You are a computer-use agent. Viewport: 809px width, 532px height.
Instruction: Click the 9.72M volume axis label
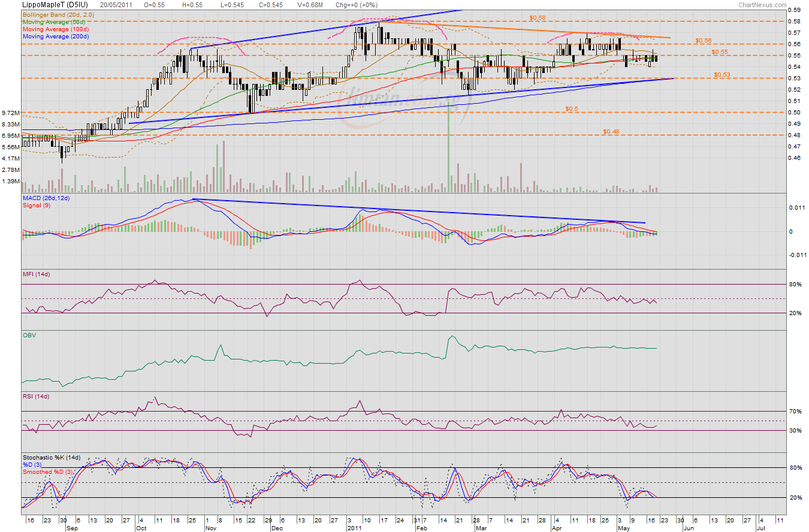click(10, 113)
